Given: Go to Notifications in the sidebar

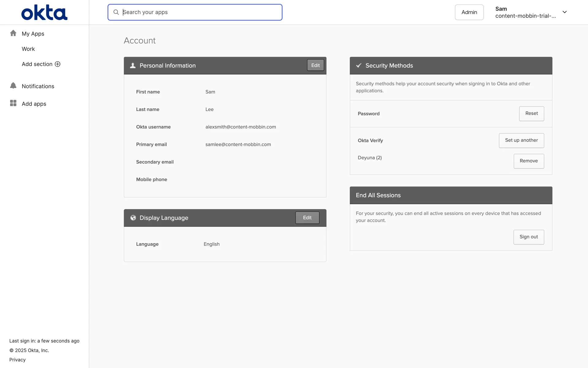Looking at the screenshot, I should (38, 86).
